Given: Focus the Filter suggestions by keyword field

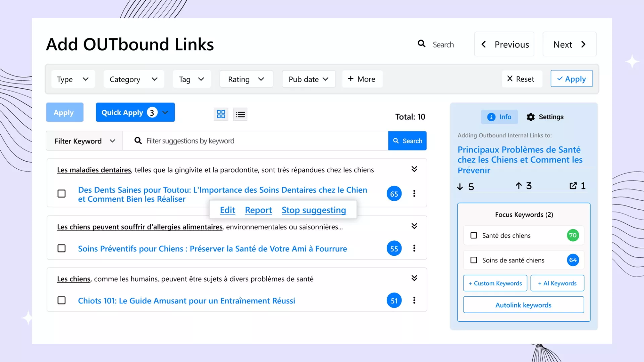Looking at the screenshot, I should click(262, 141).
